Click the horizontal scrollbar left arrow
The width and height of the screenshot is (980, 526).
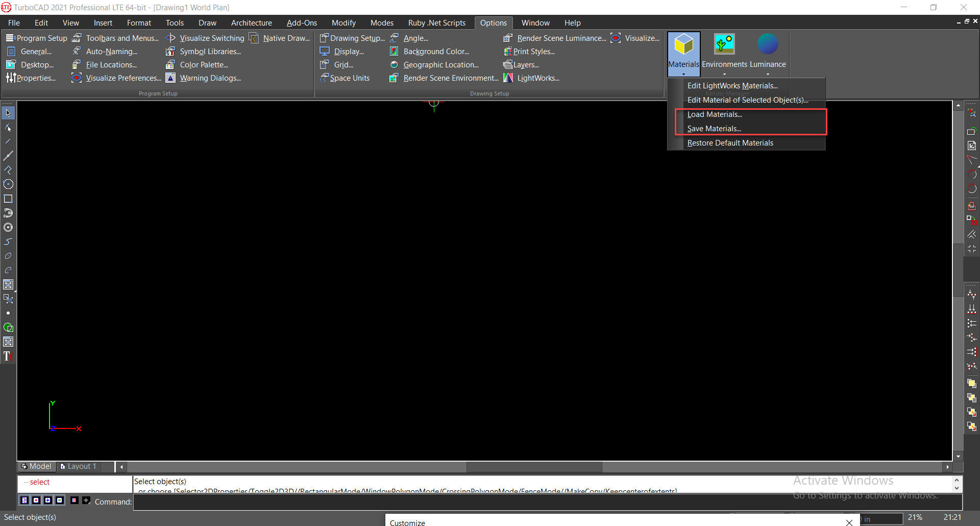[x=121, y=467]
